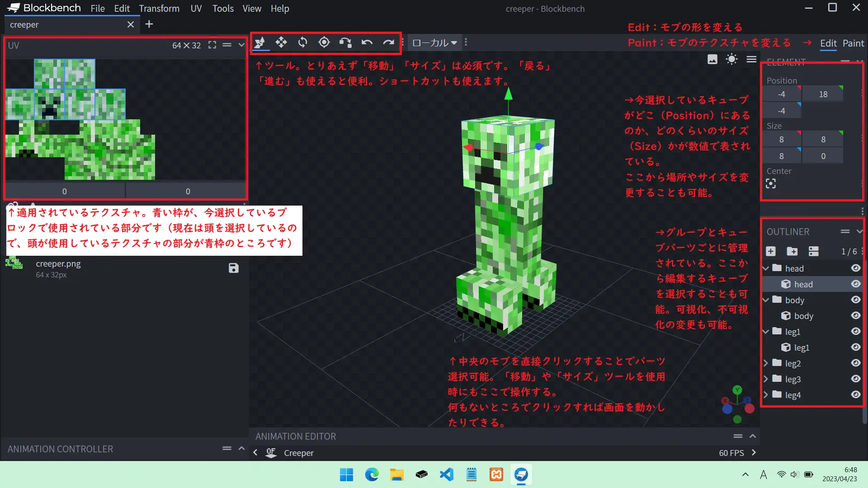This screenshot has height=488, width=868.
Task: Select the leg1 cube in Outliner
Action: pos(801,347)
